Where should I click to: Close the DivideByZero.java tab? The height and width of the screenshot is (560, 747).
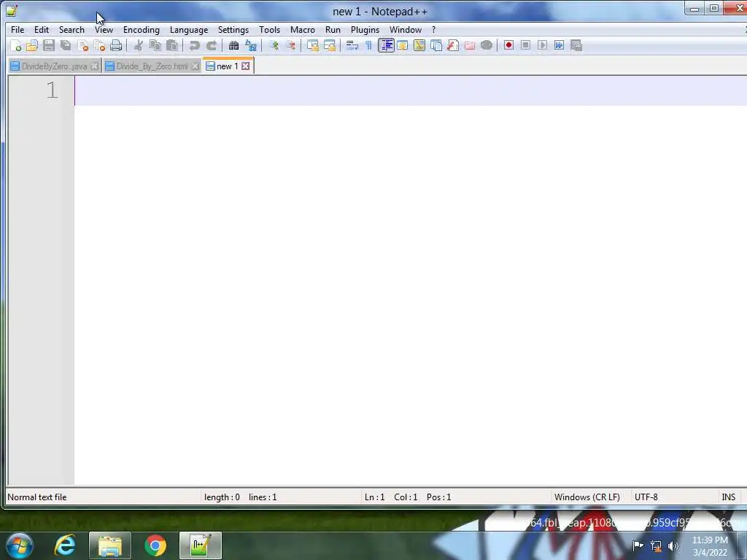[x=94, y=66]
